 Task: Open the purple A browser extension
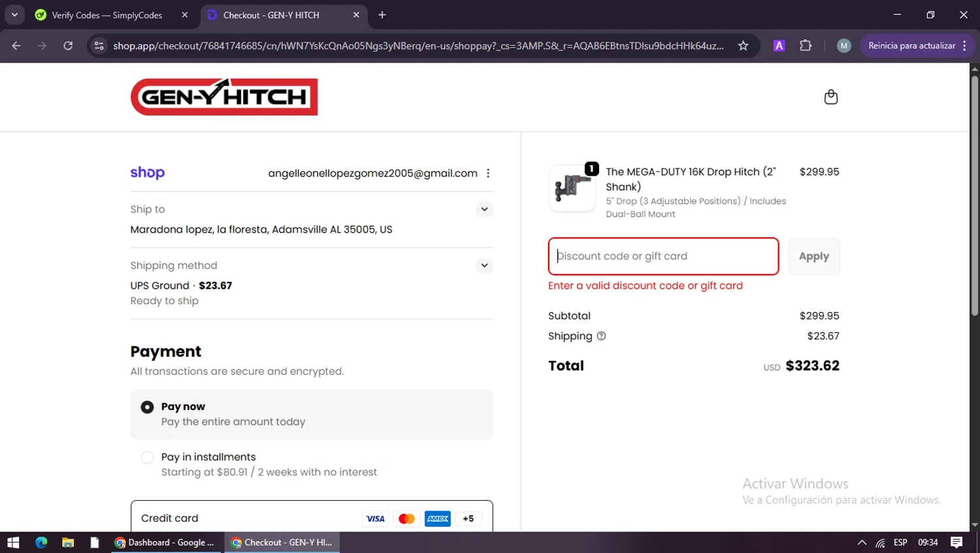[x=779, y=46]
